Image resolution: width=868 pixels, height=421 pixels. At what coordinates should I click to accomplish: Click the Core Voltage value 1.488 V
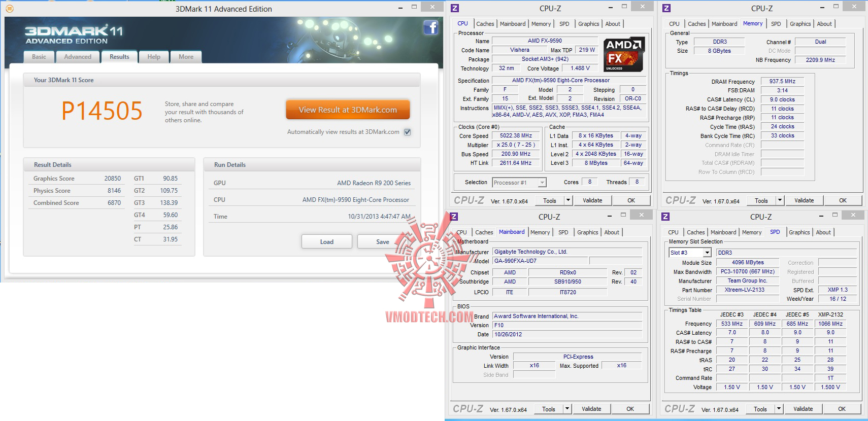tap(580, 68)
